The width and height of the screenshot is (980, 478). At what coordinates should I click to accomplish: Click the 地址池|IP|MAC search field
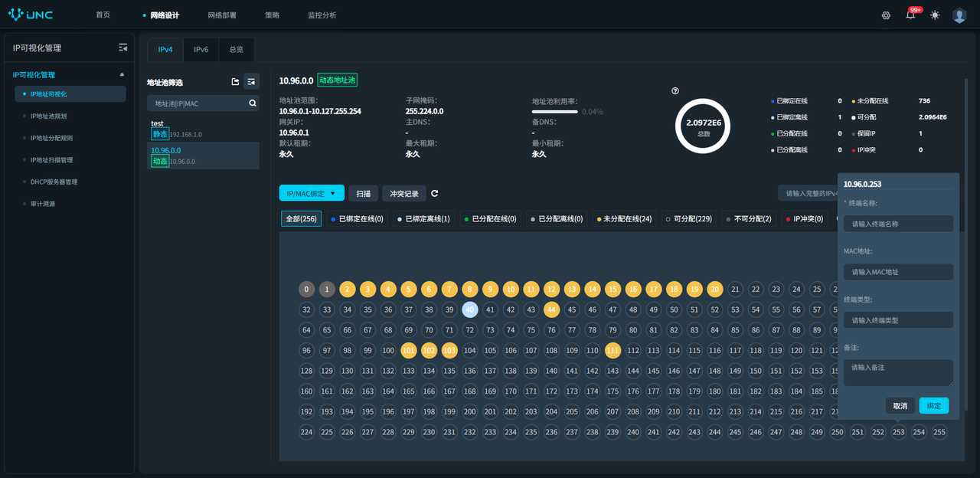203,103
